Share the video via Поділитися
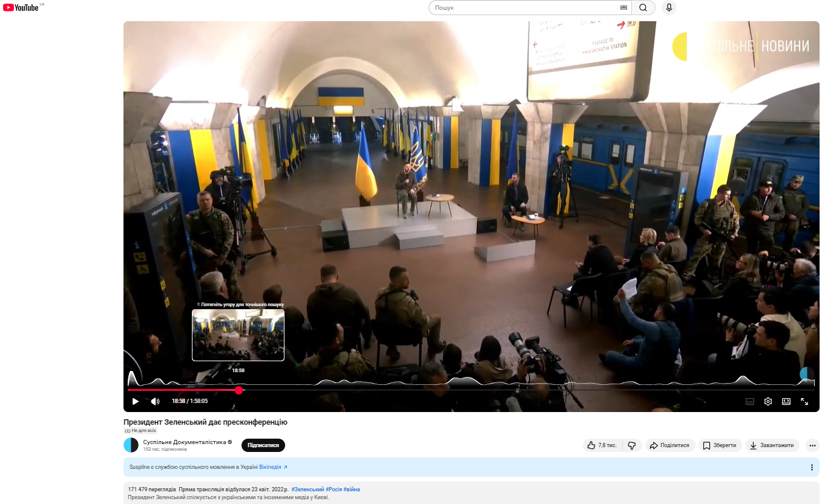The width and height of the screenshot is (822, 504). pyautogui.click(x=669, y=445)
